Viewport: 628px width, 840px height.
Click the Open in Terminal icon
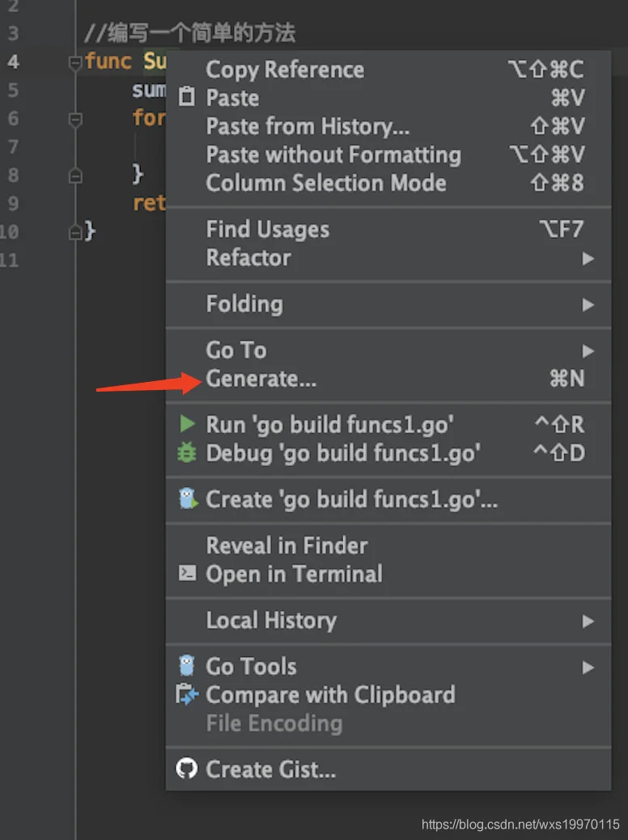[x=187, y=573]
